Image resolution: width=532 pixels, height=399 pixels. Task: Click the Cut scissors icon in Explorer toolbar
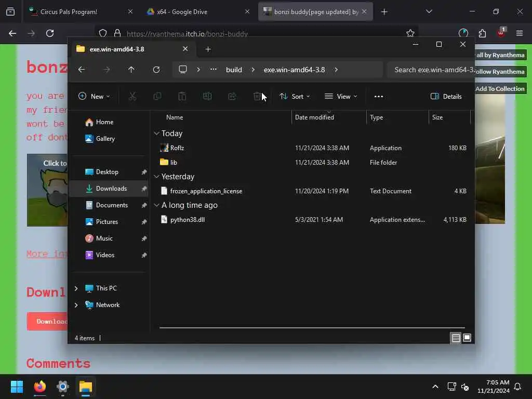point(132,96)
